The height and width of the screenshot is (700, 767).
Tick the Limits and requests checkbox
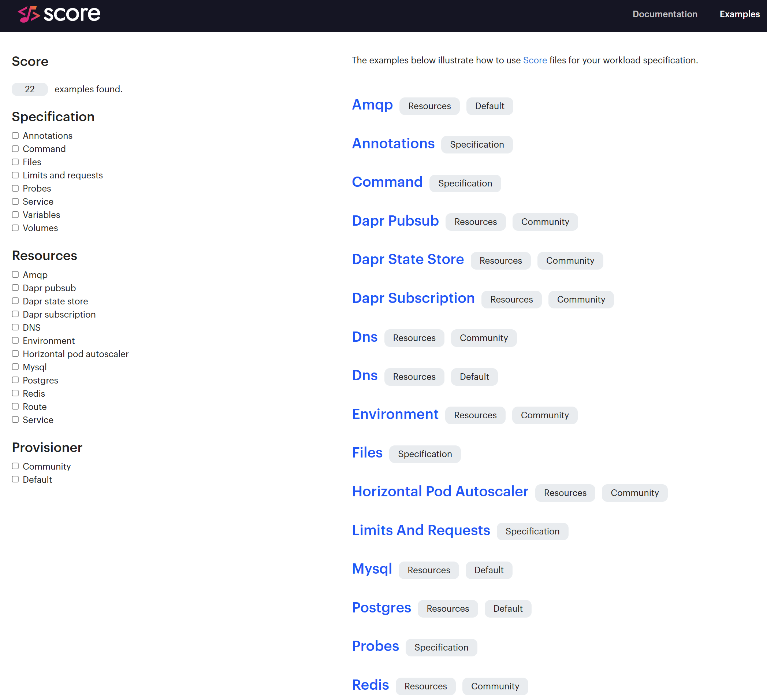(x=15, y=175)
